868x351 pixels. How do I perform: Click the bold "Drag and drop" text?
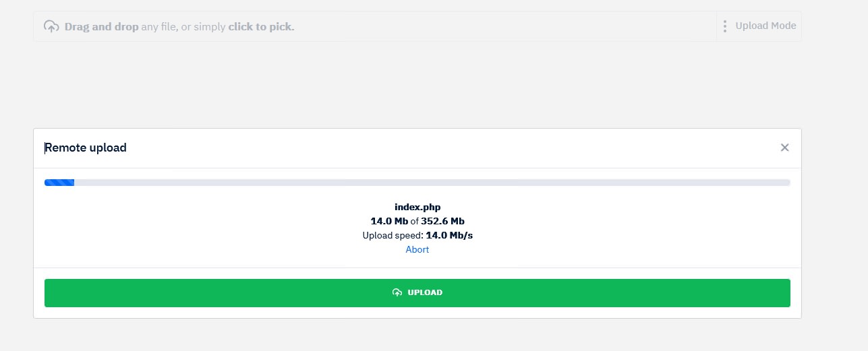coord(101,27)
